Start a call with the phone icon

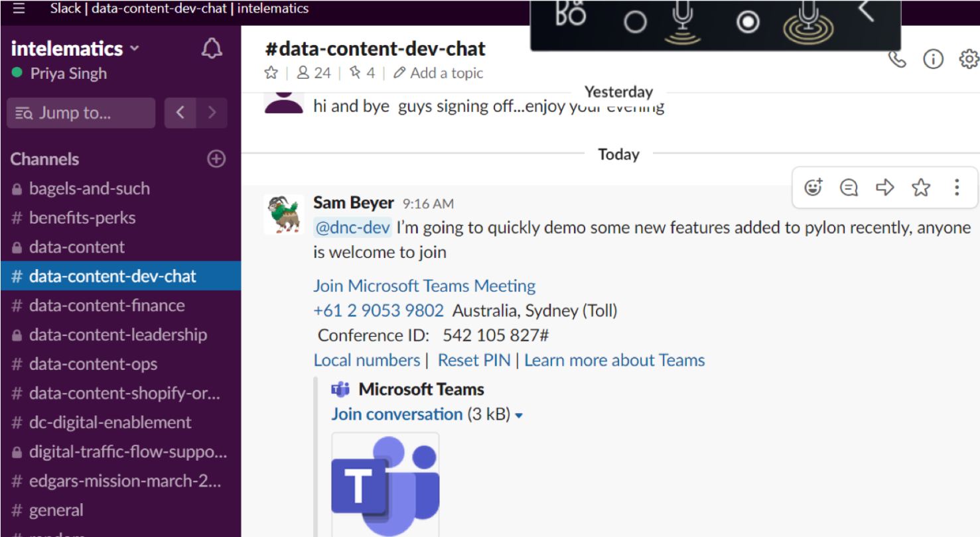point(897,59)
